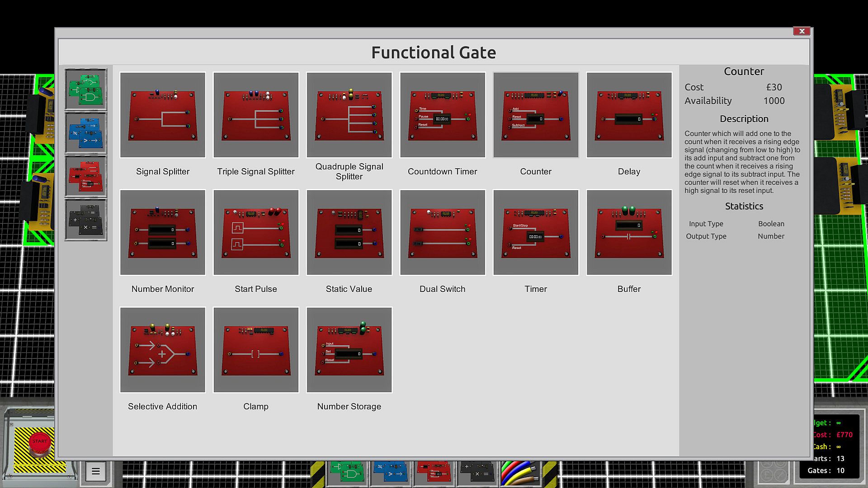Pick the Static Value component
This screenshot has width=868, height=488.
click(x=349, y=233)
